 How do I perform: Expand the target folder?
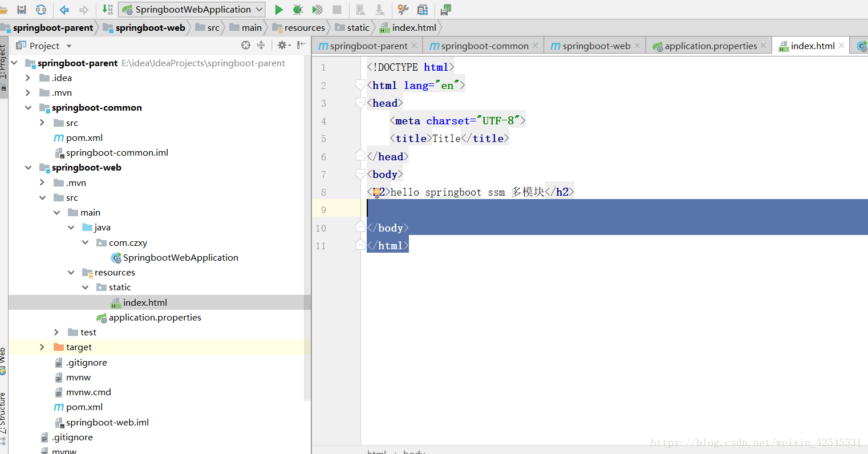click(x=42, y=347)
